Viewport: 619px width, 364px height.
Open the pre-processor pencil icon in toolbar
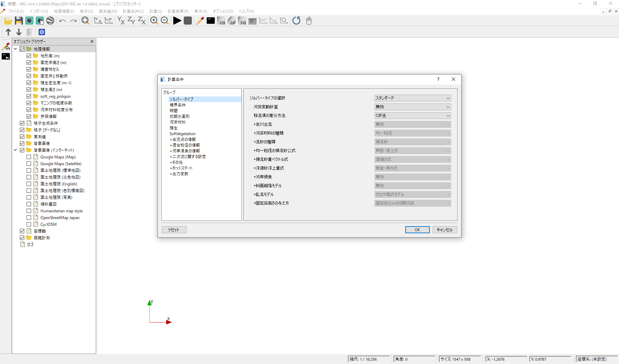[x=200, y=21]
